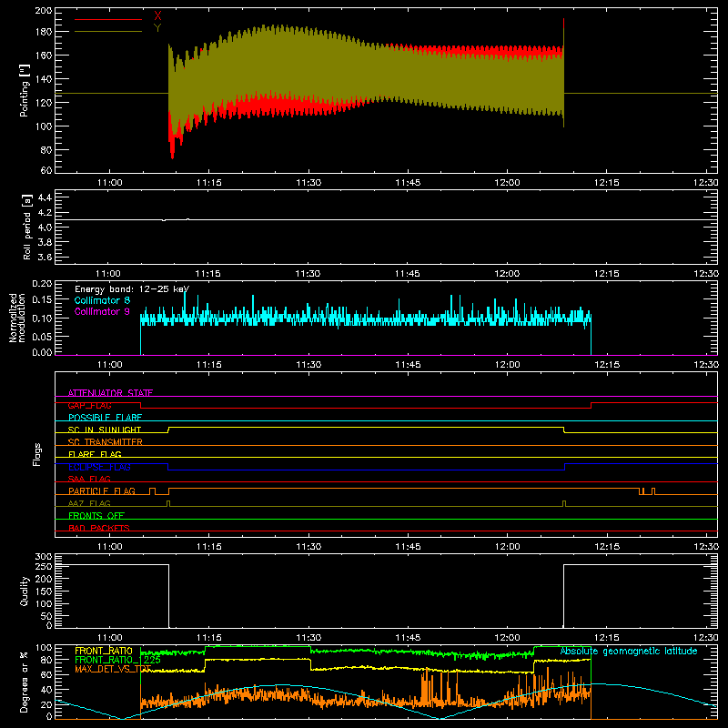Screen dimensions: 728x728
Task: Click the 12:00 time label under Roll period plot
Action: 507,274
